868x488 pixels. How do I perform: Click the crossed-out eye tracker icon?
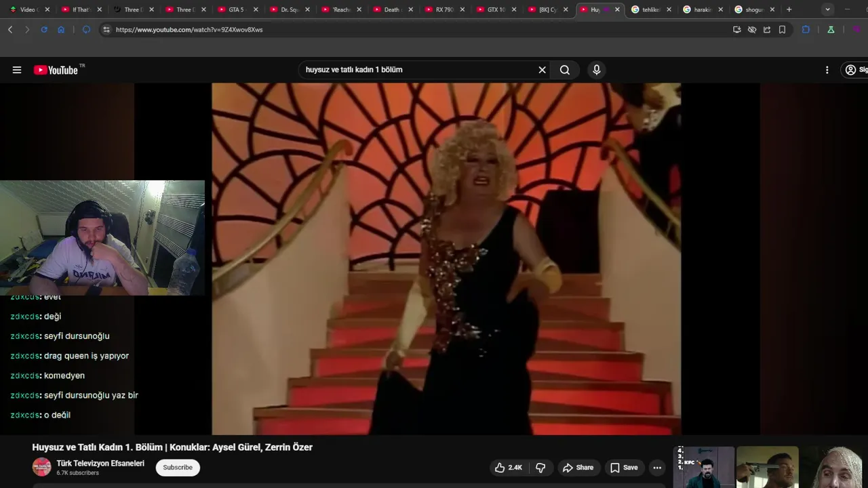click(x=752, y=30)
